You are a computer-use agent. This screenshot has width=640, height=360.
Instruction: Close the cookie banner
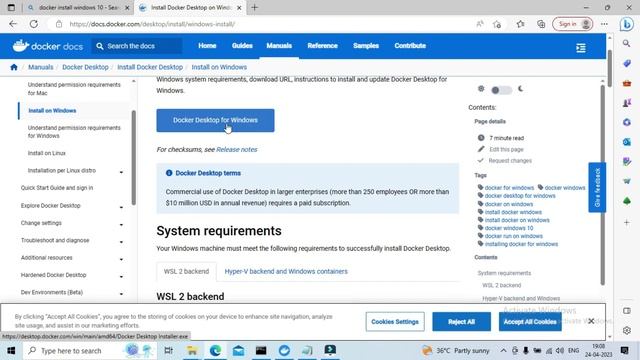click(591, 321)
